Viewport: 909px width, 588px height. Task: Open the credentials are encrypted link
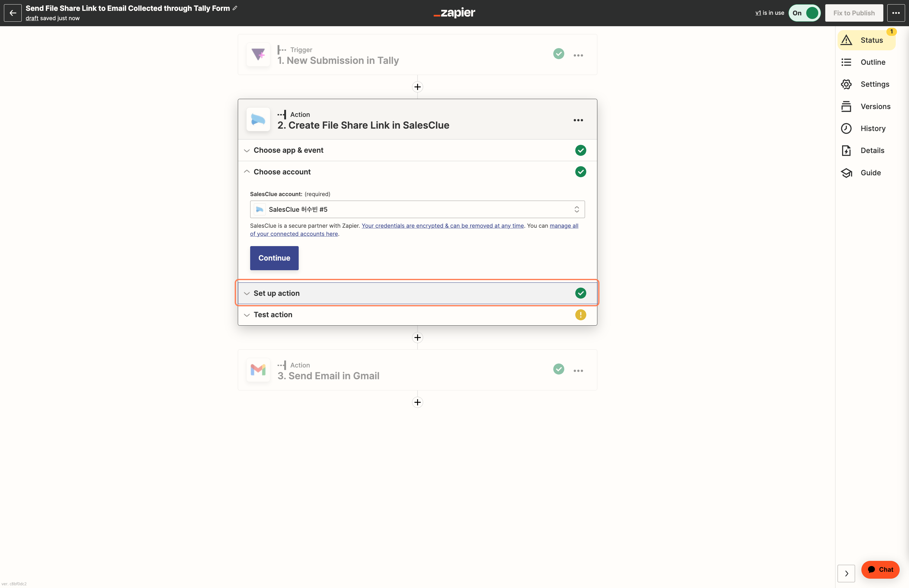[x=443, y=226]
